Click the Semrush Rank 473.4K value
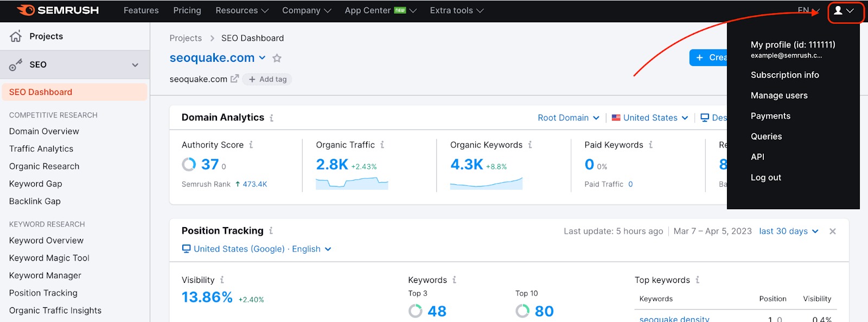 click(x=255, y=184)
